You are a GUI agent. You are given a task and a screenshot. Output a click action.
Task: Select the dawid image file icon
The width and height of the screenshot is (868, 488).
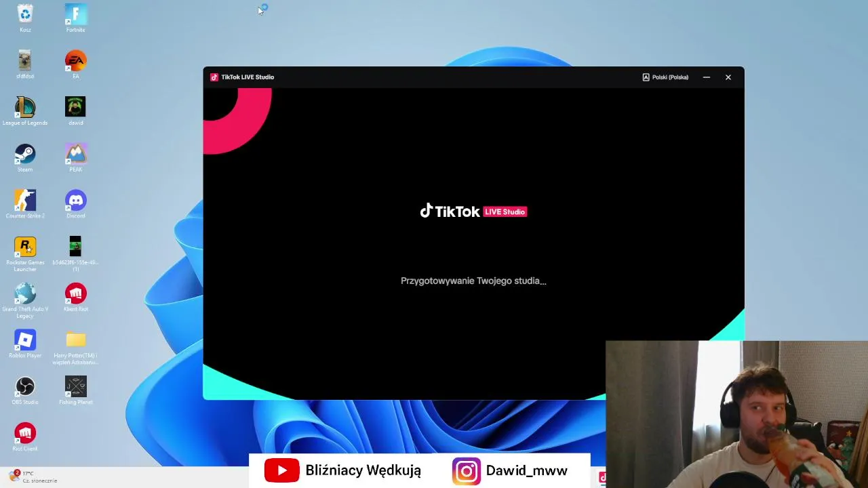point(75,111)
